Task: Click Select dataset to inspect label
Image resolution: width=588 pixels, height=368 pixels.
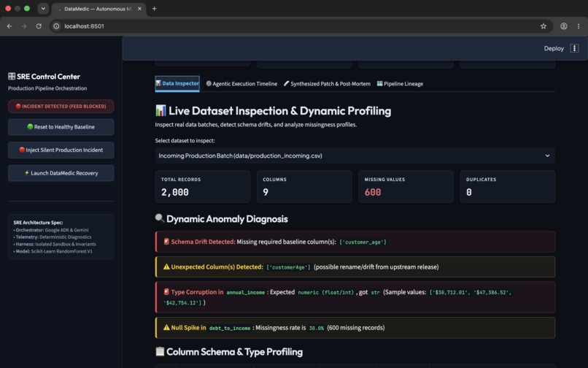Action: pos(185,140)
